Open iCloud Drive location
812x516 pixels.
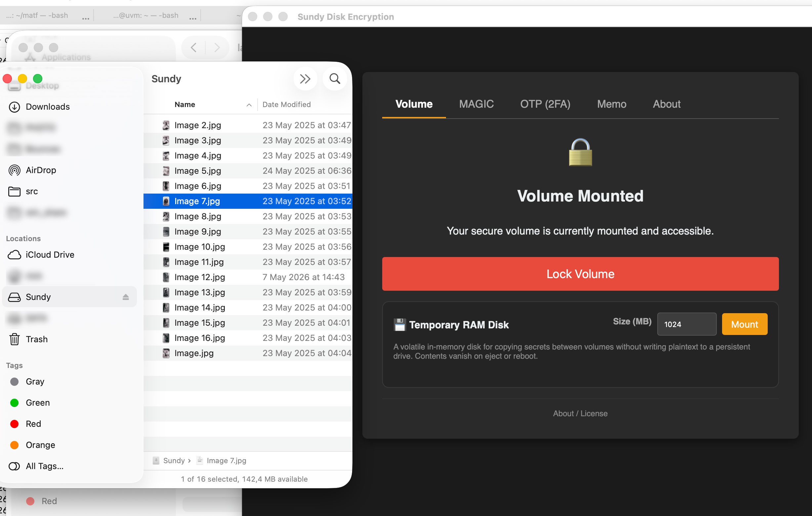pyautogui.click(x=50, y=255)
